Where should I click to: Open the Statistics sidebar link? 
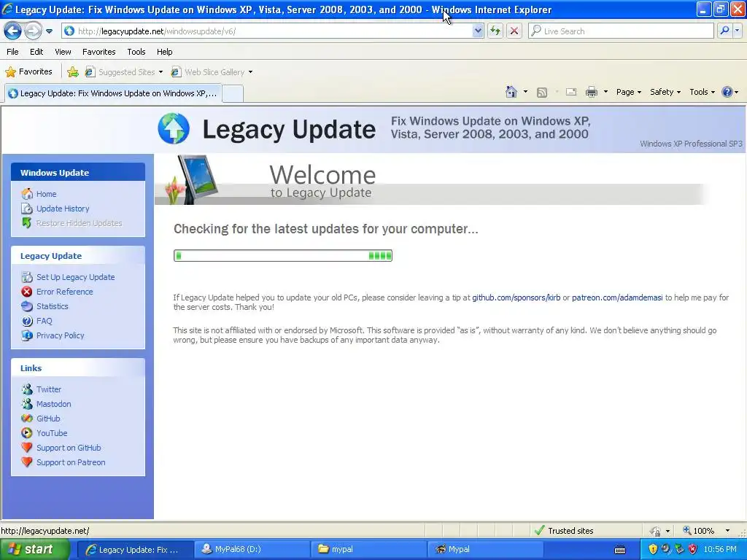(52, 306)
